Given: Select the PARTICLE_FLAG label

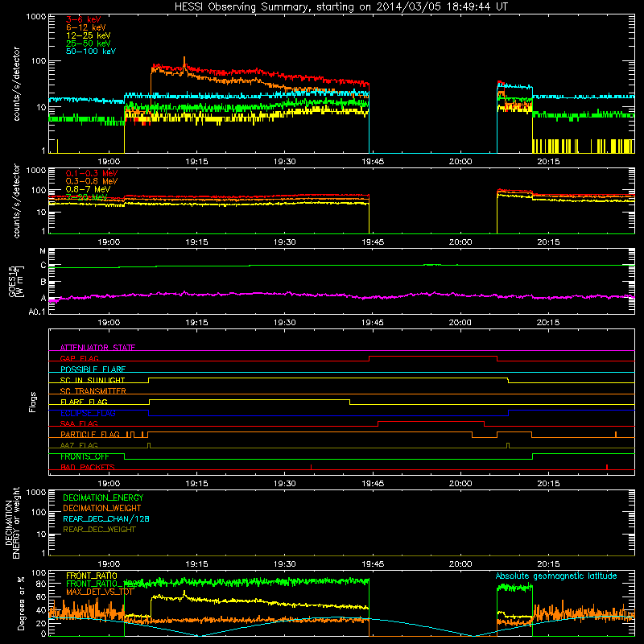Looking at the screenshot, I should [x=90, y=435].
